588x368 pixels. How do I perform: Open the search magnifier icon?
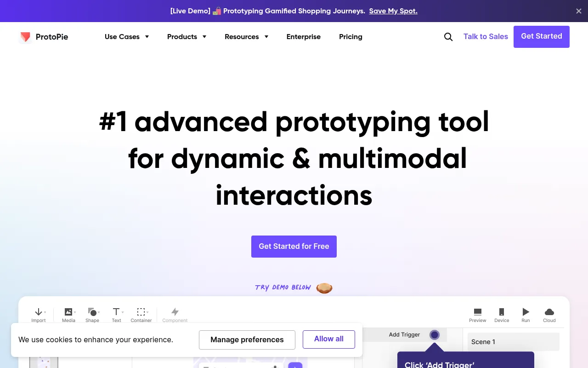pos(448,37)
